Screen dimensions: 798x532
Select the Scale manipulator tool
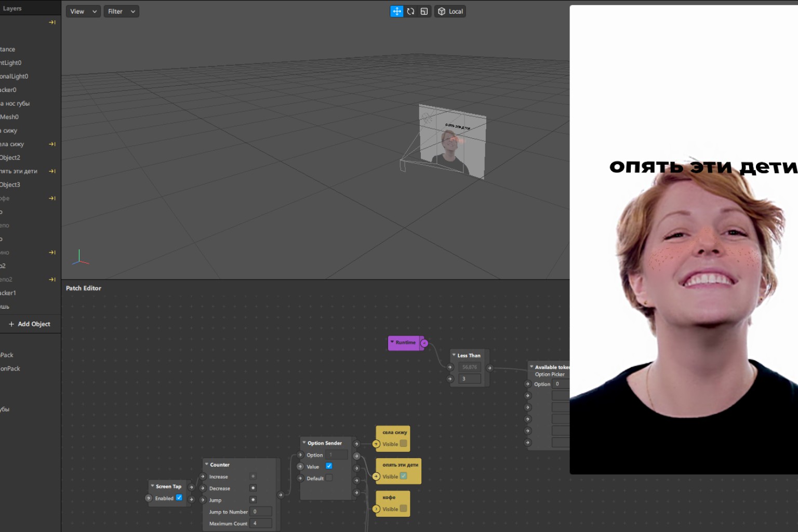pyautogui.click(x=424, y=11)
